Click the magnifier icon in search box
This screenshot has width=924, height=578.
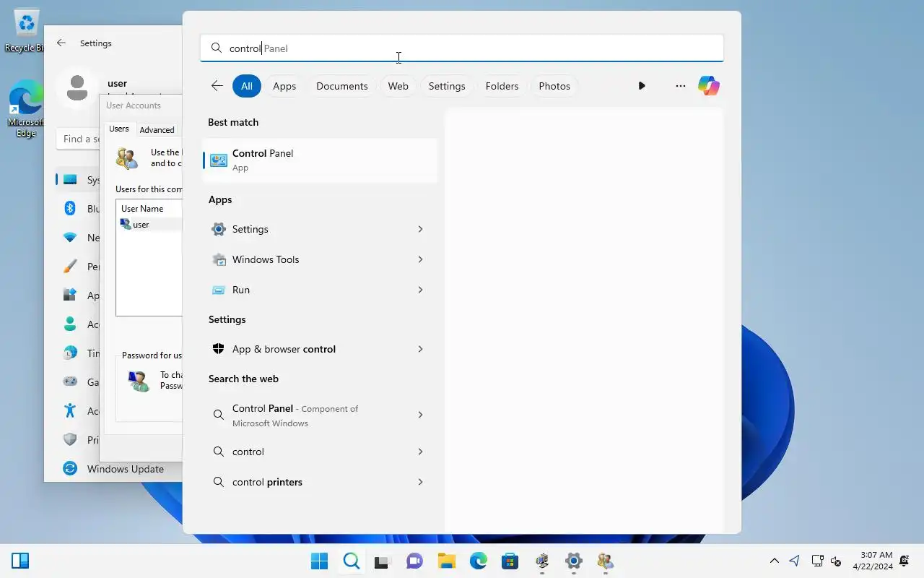(216, 48)
